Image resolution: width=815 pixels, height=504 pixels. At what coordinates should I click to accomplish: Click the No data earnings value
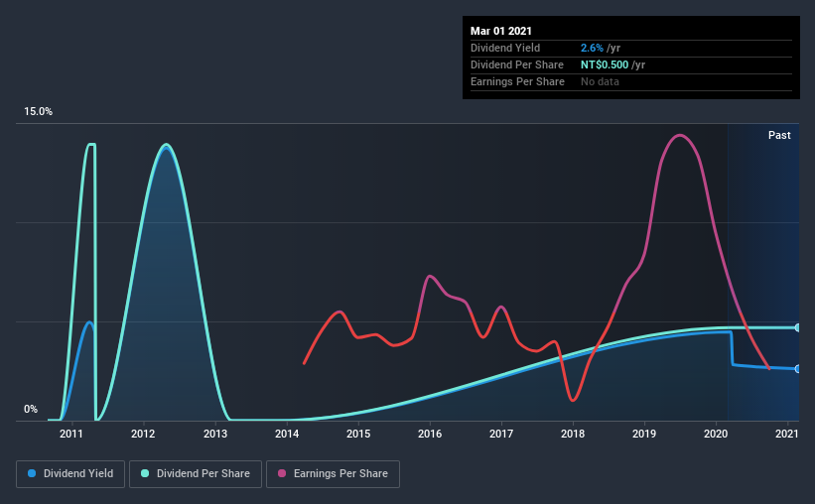point(600,81)
